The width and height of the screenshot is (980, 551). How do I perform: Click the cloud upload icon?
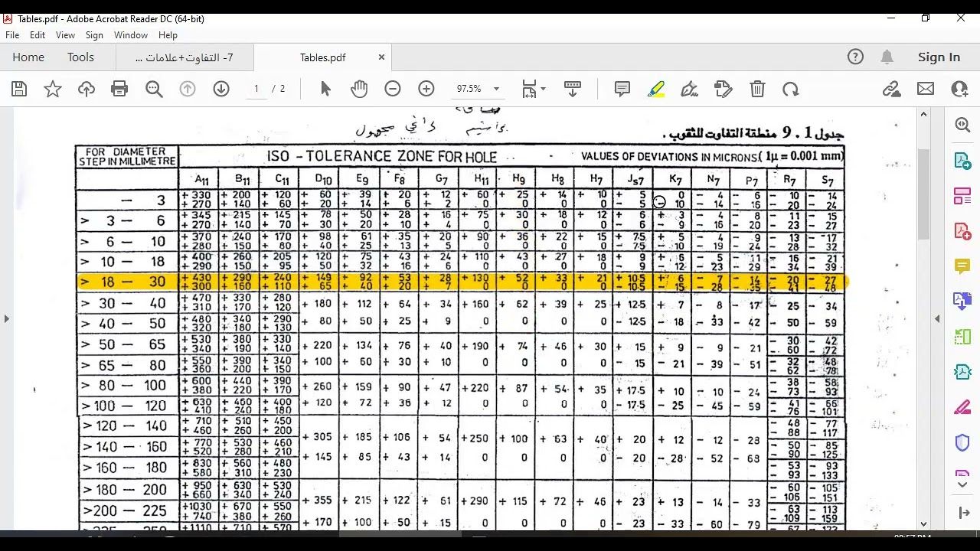point(87,90)
